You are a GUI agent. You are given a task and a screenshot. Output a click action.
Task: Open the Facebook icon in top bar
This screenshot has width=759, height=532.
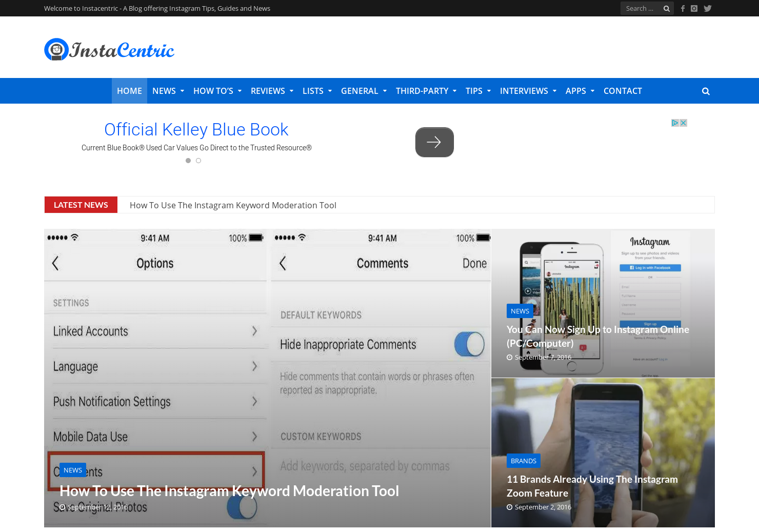tap(683, 8)
